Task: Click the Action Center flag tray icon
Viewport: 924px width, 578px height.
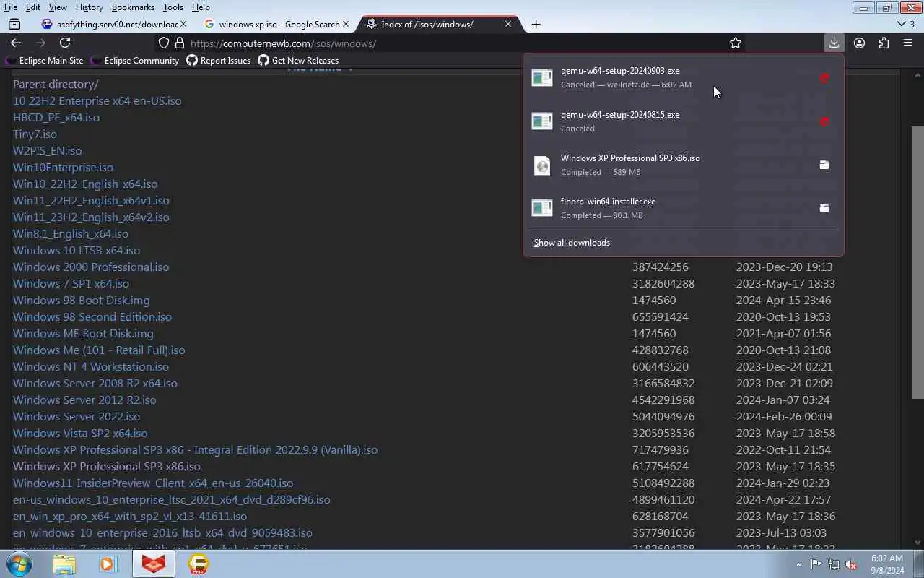Action: [816, 564]
